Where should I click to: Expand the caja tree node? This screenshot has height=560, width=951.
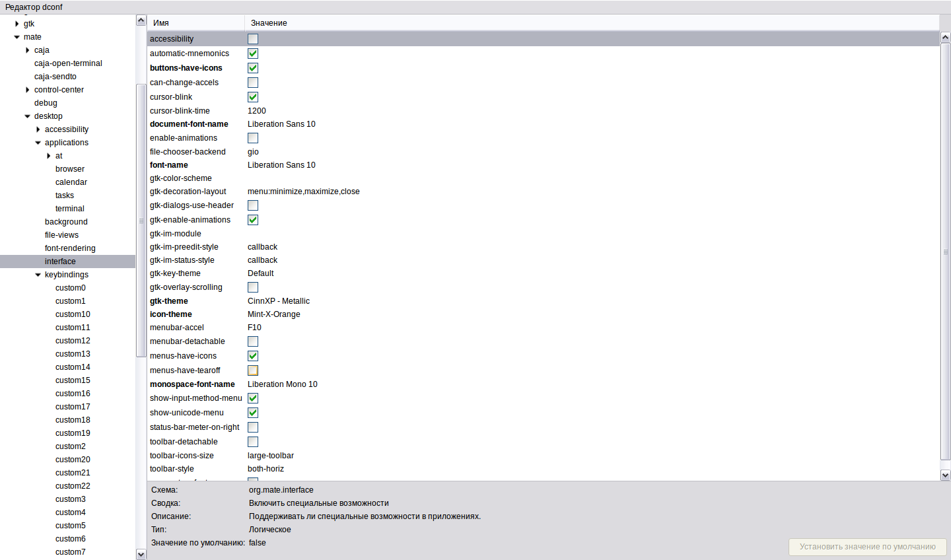[28, 50]
